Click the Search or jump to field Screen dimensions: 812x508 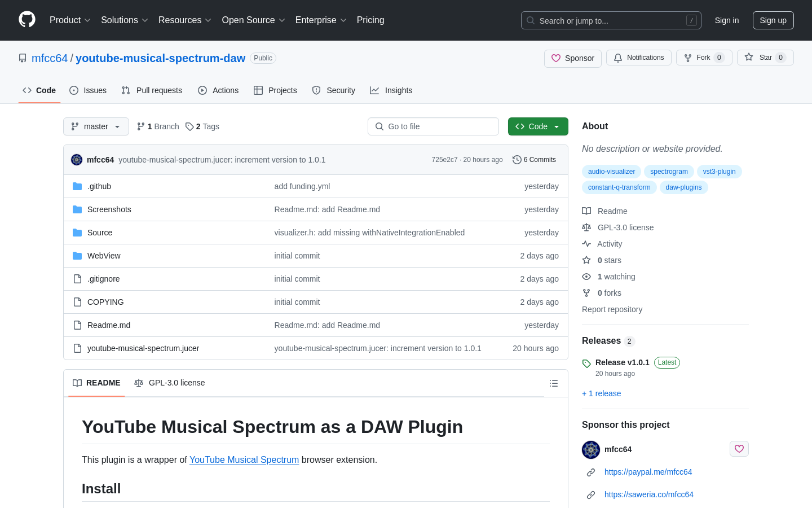click(x=611, y=20)
